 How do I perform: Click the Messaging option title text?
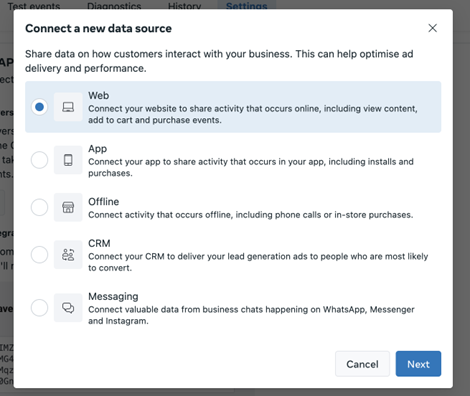point(113,296)
